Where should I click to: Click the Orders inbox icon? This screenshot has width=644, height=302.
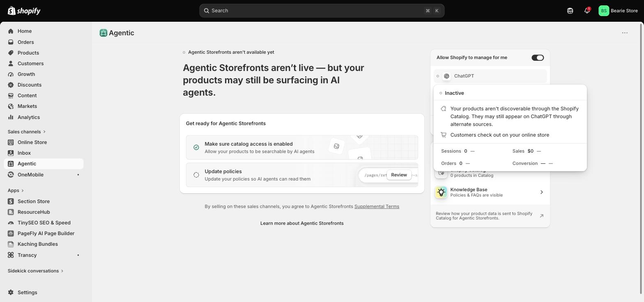(11, 42)
